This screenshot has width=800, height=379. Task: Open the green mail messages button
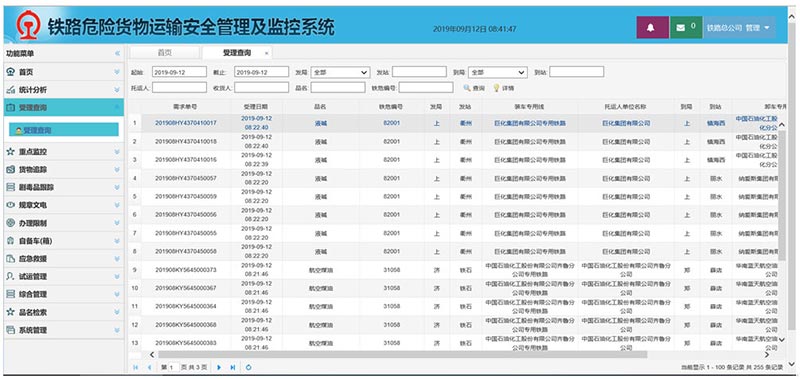[685, 28]
